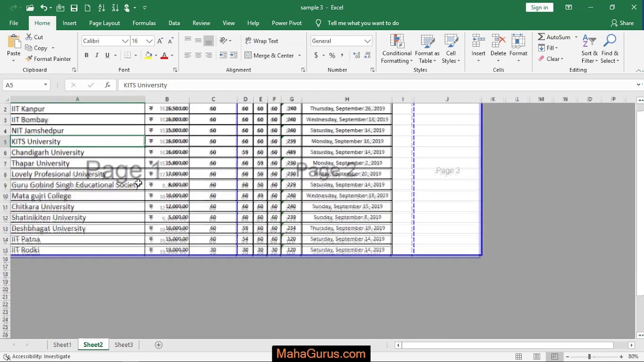
Task: Click the Delete cells icon
Action: [x=498, y=42]
